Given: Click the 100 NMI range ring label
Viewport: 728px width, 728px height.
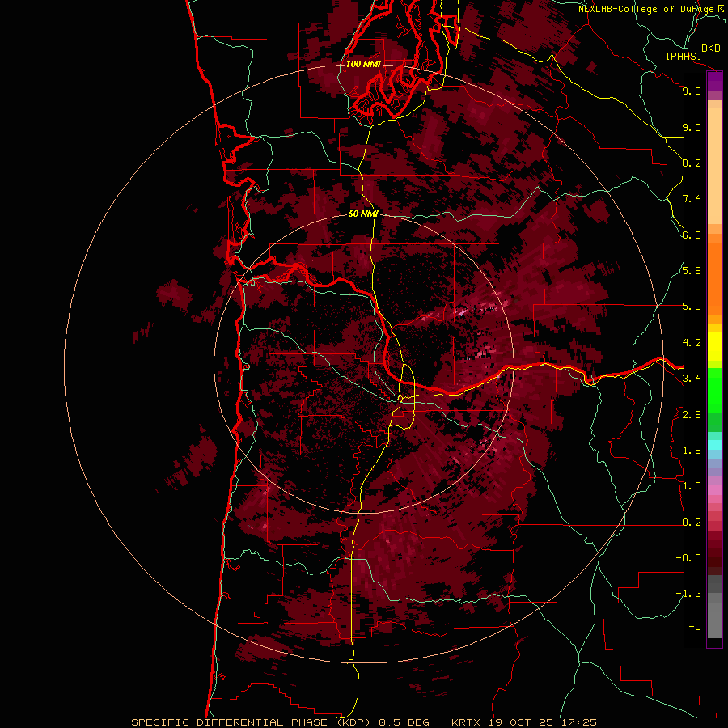Looking at the screenshot, I should pyautogui.click(x=363, y=64).
